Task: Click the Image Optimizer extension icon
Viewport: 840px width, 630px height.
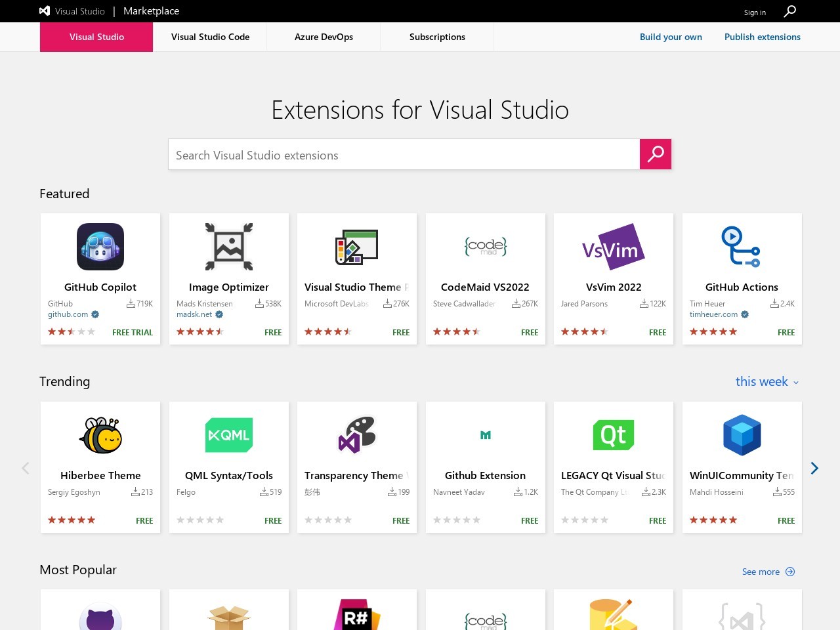Action: click(x=228, y=247)
